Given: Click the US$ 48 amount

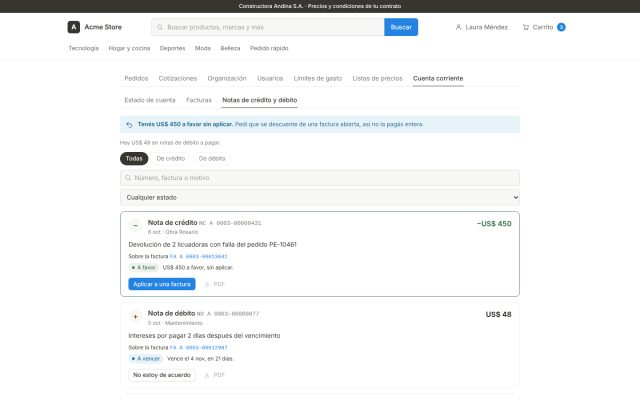Looking at the screenshot, I should coord(498,314).
